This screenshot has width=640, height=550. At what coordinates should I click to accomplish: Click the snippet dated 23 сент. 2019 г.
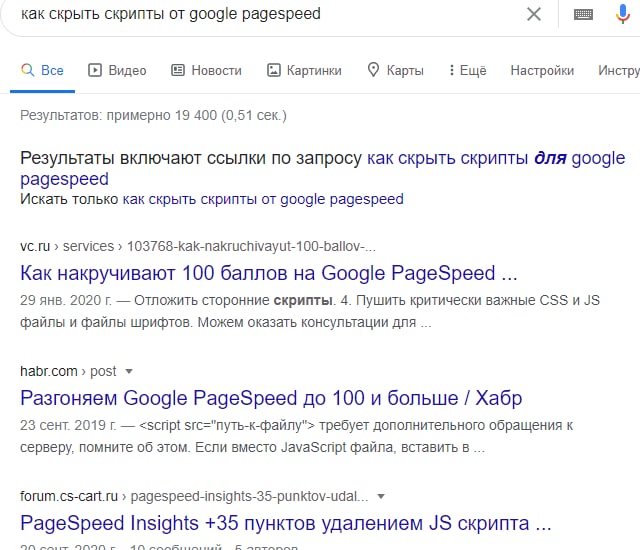tap(297, 436)
